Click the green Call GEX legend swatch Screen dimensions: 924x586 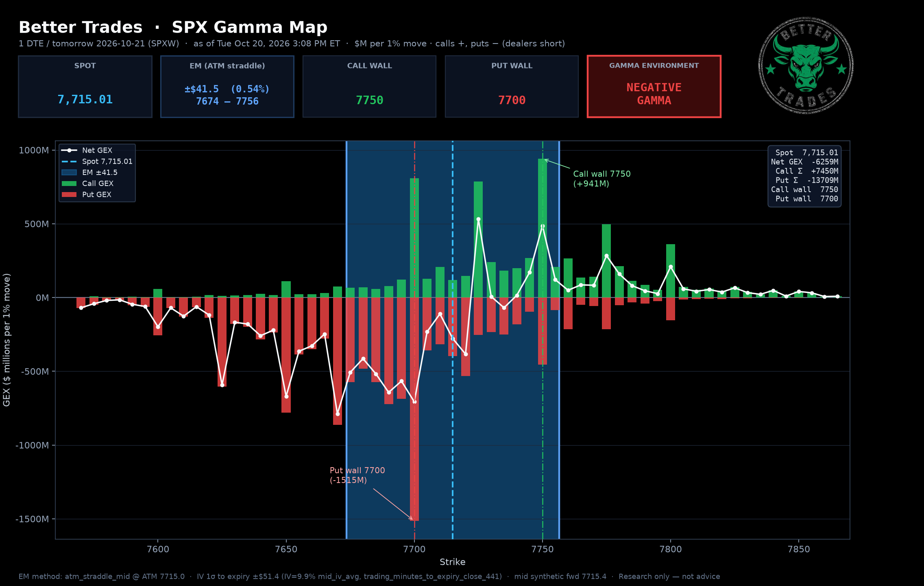pyautogui.click(x=69, y=184)
